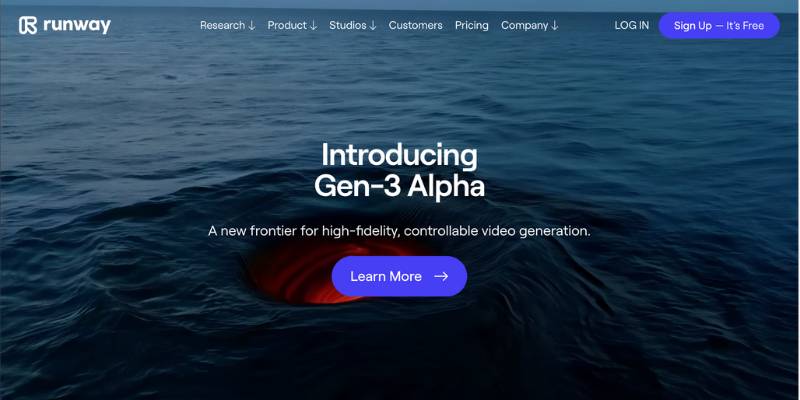This screenshot has width=800, height=400.
Task: Click the right arrow icon in Learn More
Action: click(x=441, y=277)
